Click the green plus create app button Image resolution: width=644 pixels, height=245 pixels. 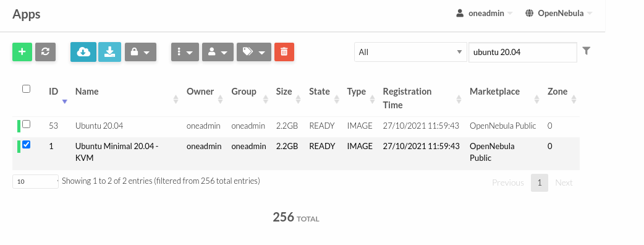[x=22, y=52]
